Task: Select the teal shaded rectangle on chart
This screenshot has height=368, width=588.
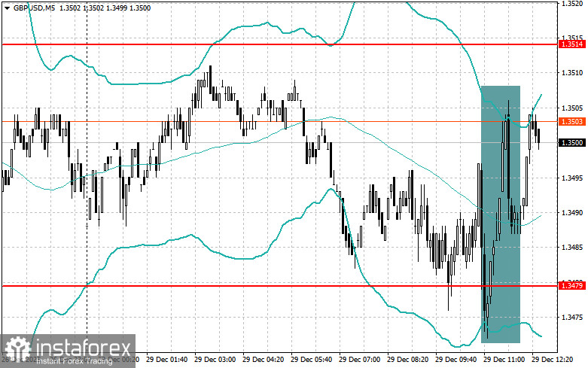Action: (x=500, y=214)
